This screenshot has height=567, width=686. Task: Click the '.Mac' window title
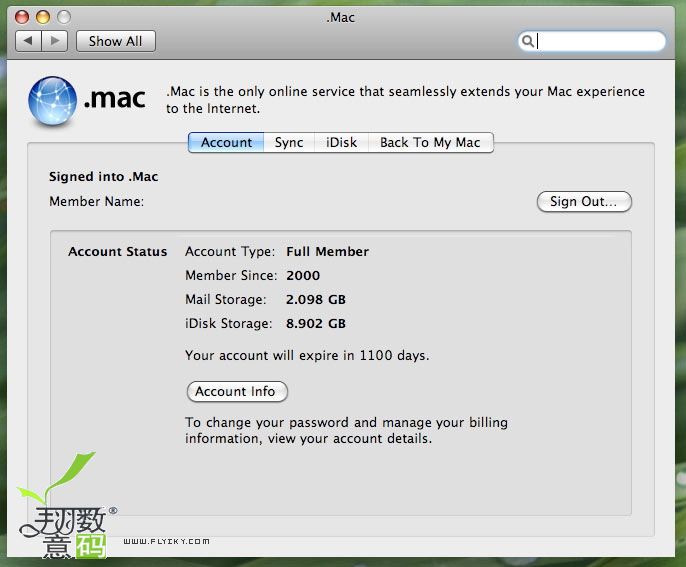click(x=340, y=18)
